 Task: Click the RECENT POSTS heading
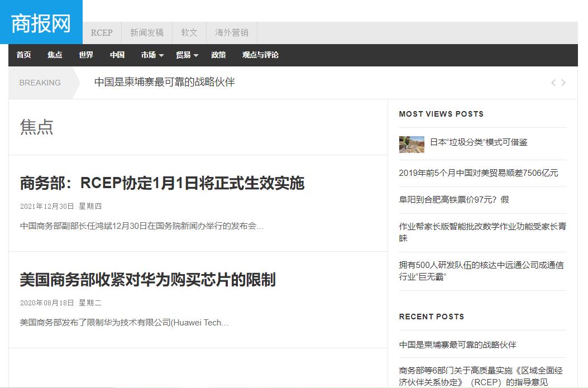pyautogui.click(x=431, y=317)
